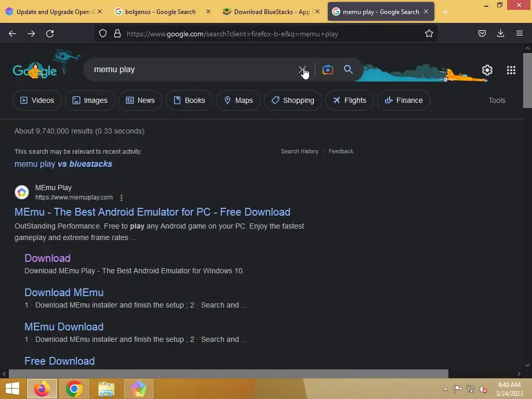This screenshot has width=532, height=399.
Task: Filter results by Shopping
Action: [293, 100]
